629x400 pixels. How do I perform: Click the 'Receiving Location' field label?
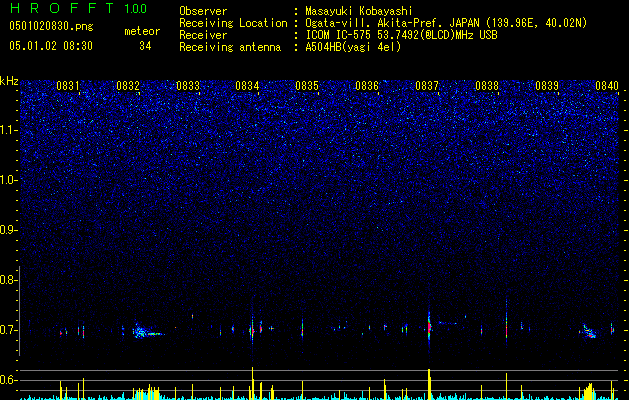pyautogui.click(x=233, y=23)
